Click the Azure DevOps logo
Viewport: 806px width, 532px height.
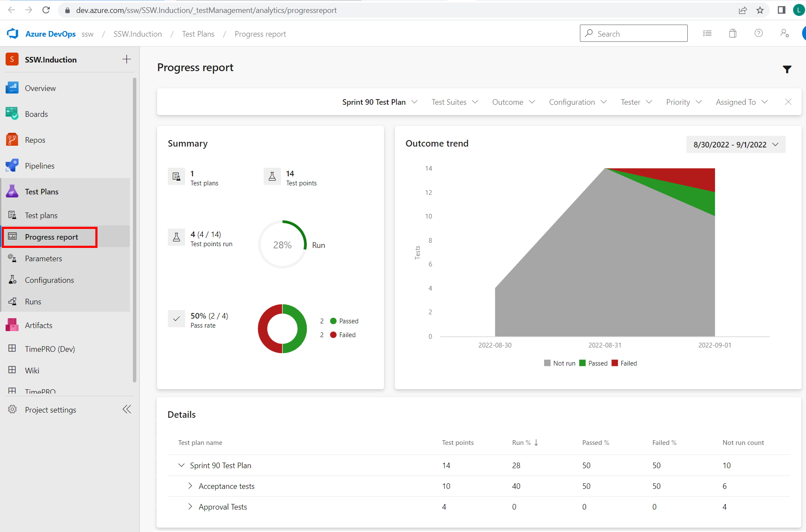13,34
